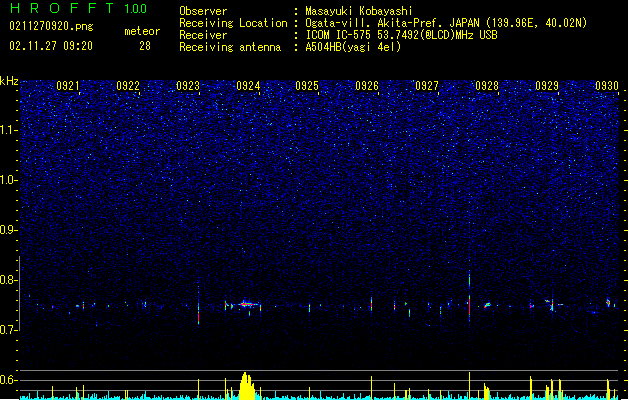
Task: Click the 0922 time marker
Action: pyautogui.click(x=128, y=86)
